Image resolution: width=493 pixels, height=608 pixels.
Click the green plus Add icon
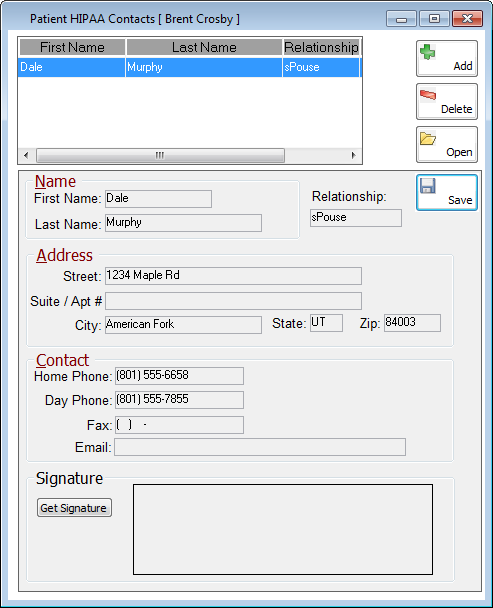(x=427, y=52)
